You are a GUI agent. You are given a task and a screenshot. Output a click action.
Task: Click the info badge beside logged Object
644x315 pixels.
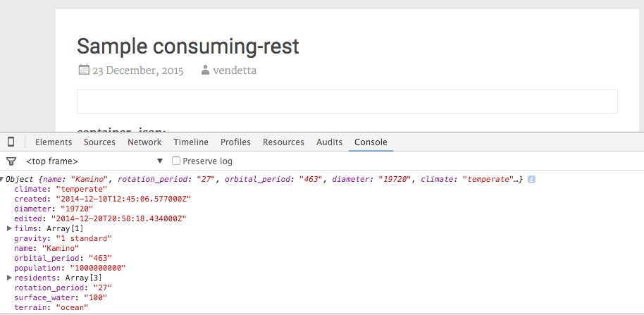click(x=531, y=180)
